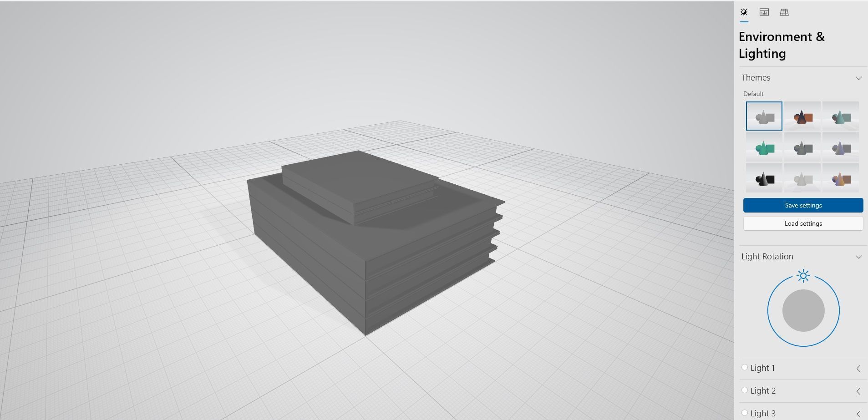Screen dimensions: 868x420
Task: Select the default gray theme thumbnail
Action: pos(764,116)
